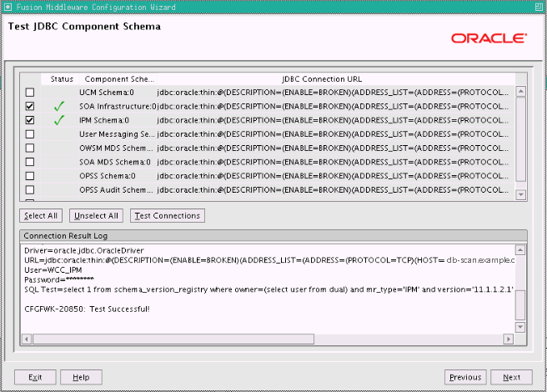The height and width of the screenshot is (392, 547).
Task: Click the result log vertical scrollbar thumb
Action: point(520,304)
